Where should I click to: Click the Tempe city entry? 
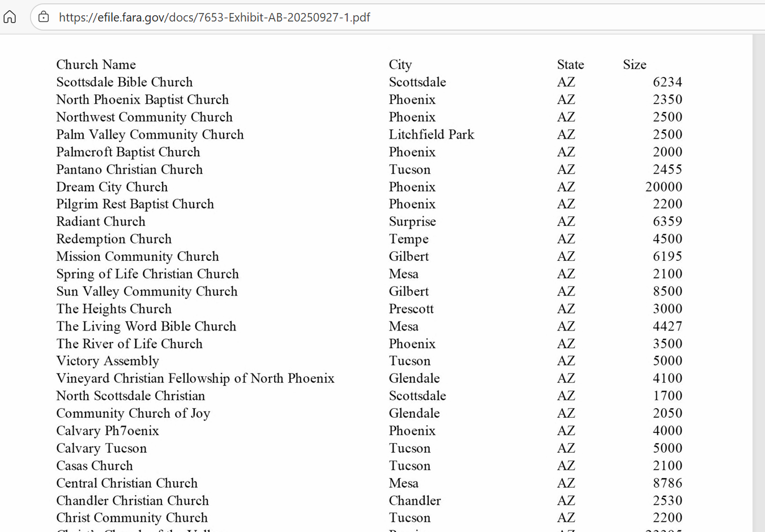click(408, 239)
